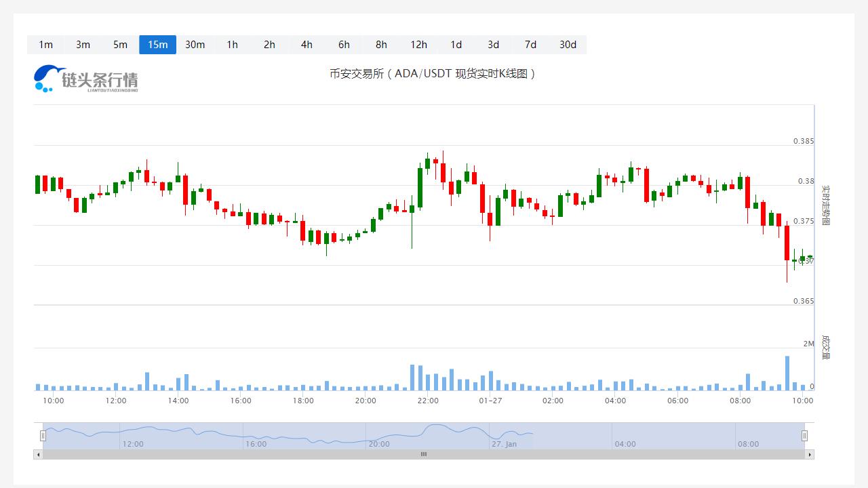Image resolution: width=868 pixels, height=488 pixels.
Task: Click the 01-27 date axis label
Action: (490, 401)
